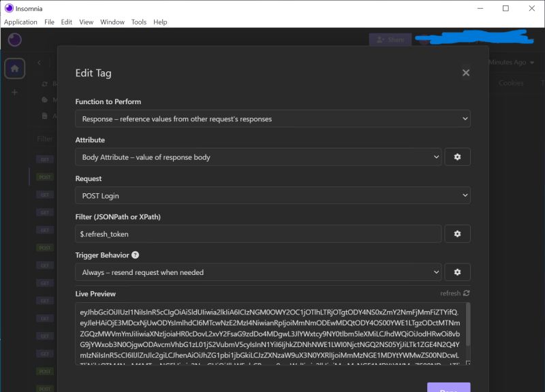Open the Trigger Behavior settings gear
The width and height of the screenshot is (545, 392).
(457, 272)
